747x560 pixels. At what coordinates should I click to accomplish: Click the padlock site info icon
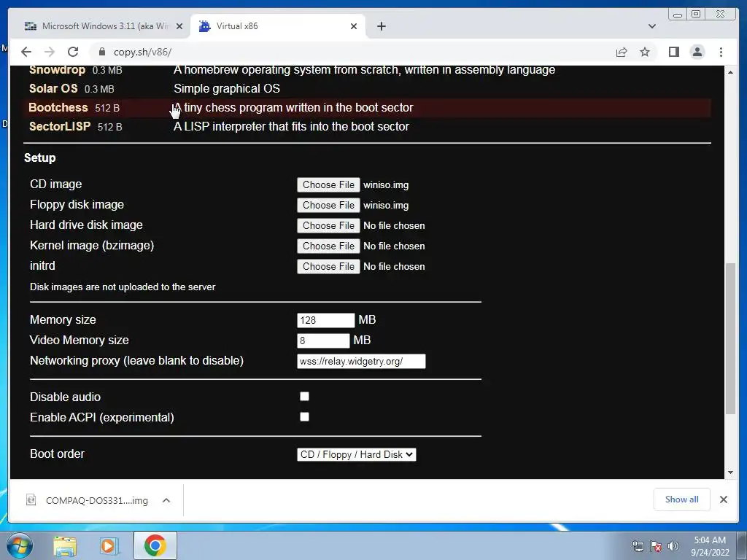pyautogui.click(x=101, y=52)
